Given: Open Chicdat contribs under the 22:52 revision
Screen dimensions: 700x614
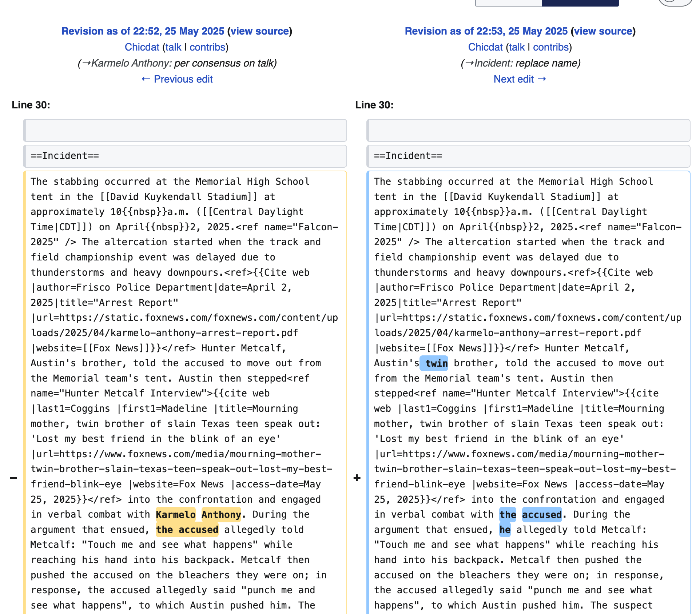Looking at the screenshot, I should 207,47.
